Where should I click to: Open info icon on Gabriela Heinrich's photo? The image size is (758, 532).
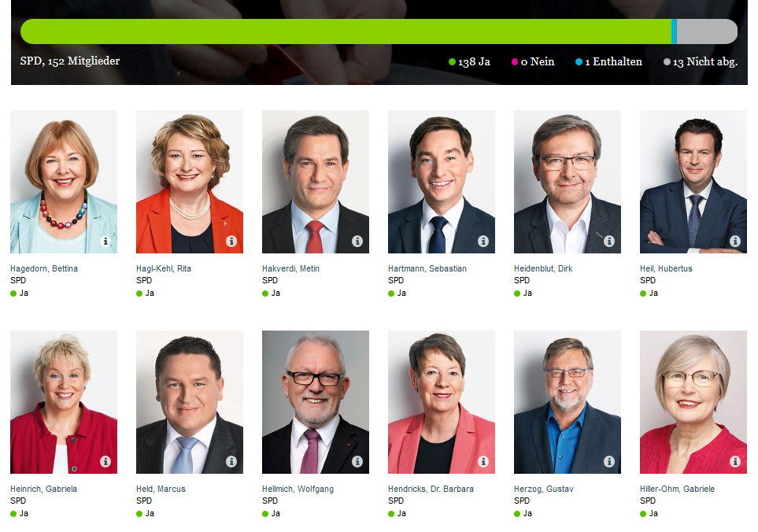coord(105,461)
